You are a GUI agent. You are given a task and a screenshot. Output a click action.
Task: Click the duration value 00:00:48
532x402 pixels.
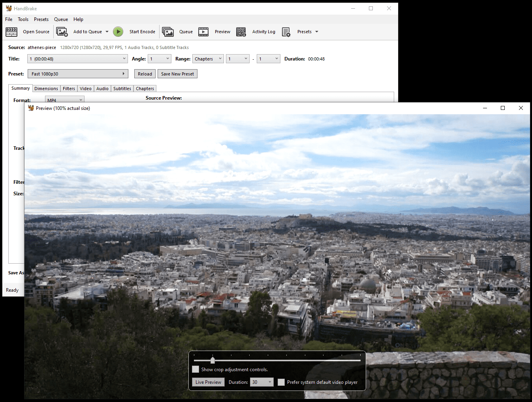coord(316,59)
